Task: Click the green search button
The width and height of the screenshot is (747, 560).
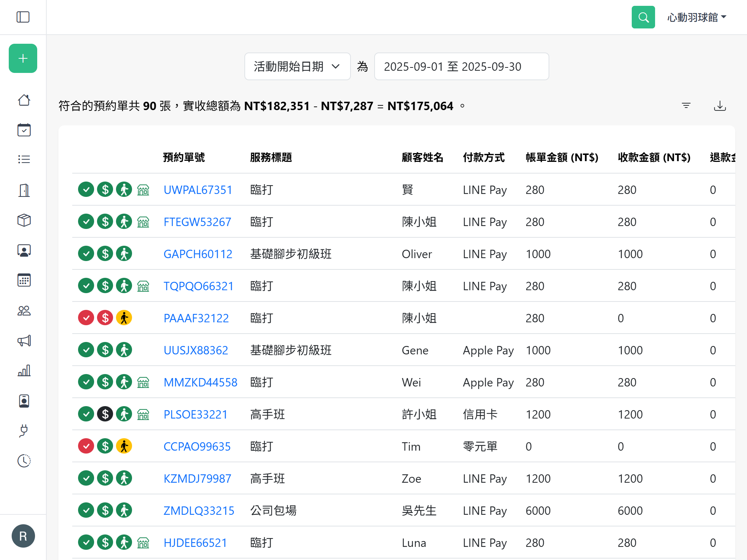Action: [643, 17]
